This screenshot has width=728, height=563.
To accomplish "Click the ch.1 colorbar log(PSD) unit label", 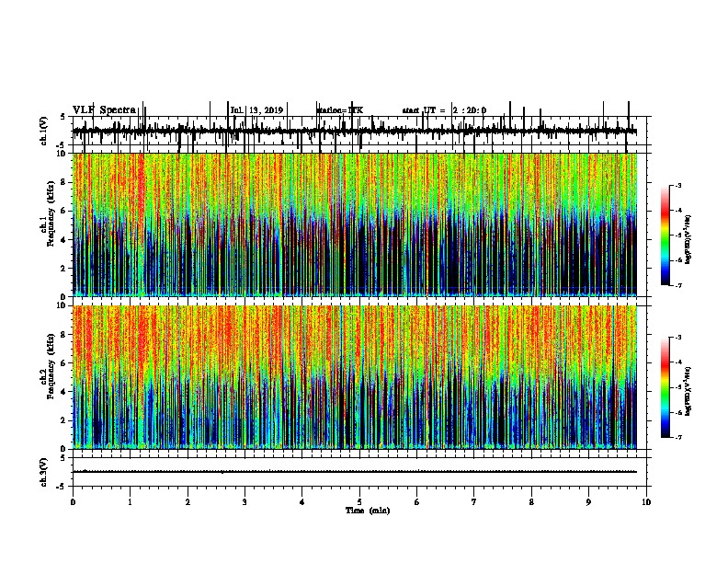I will click(x=688, y=240).
